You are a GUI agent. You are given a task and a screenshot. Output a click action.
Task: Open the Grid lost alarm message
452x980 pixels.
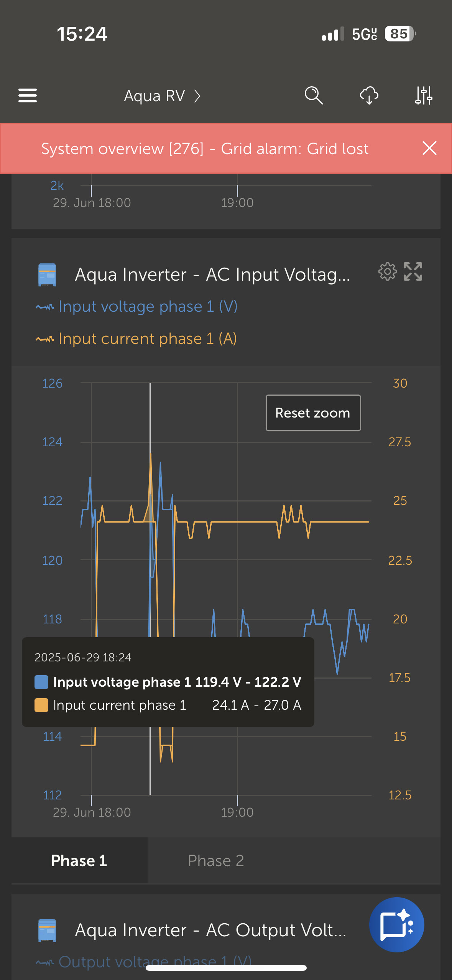pos(205,149)
